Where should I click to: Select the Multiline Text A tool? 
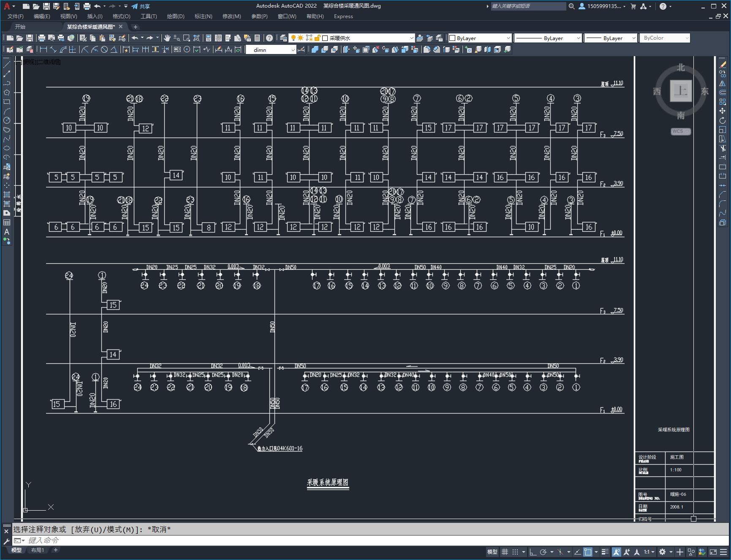point(7,232)
